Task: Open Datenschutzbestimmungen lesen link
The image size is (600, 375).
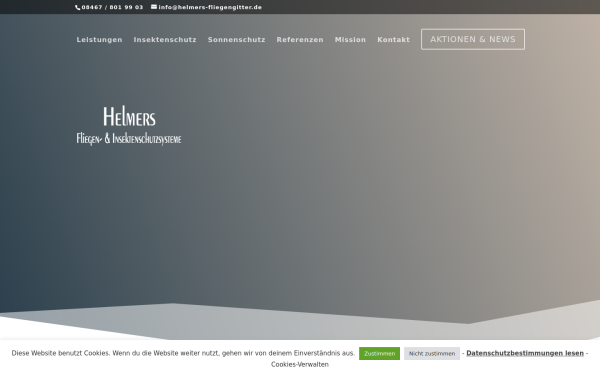Action: coord(525,353)
